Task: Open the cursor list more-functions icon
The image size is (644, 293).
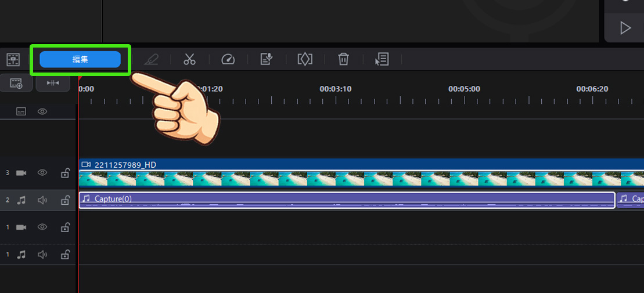Action: pos(382,59)
